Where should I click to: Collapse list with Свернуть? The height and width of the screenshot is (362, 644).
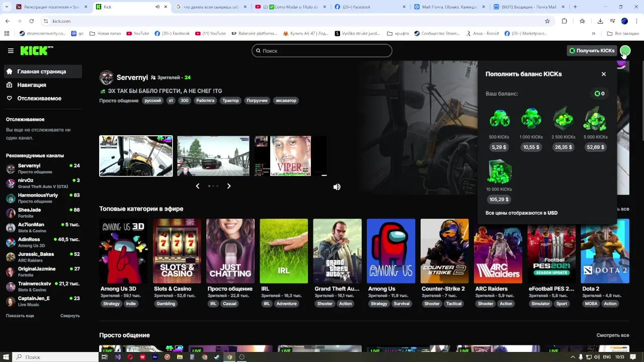tap(70, 316)
